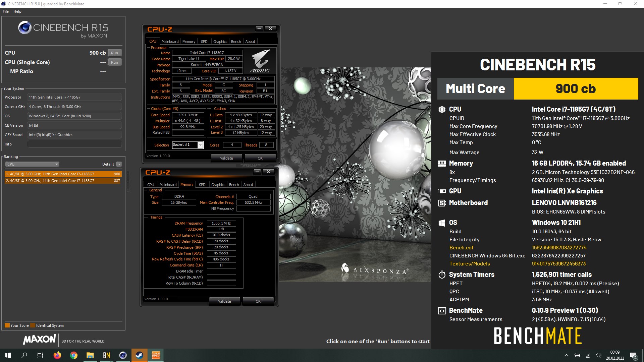Open the Ranking CPU dropdown
Image resolution: width=644 pixels, height=362 pixels.
point(32,164)
